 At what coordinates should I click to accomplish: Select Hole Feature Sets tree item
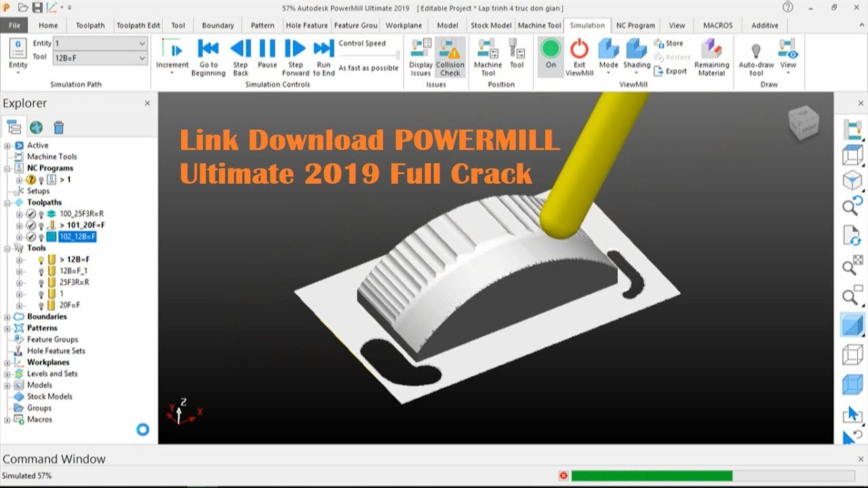pos(56,351)
